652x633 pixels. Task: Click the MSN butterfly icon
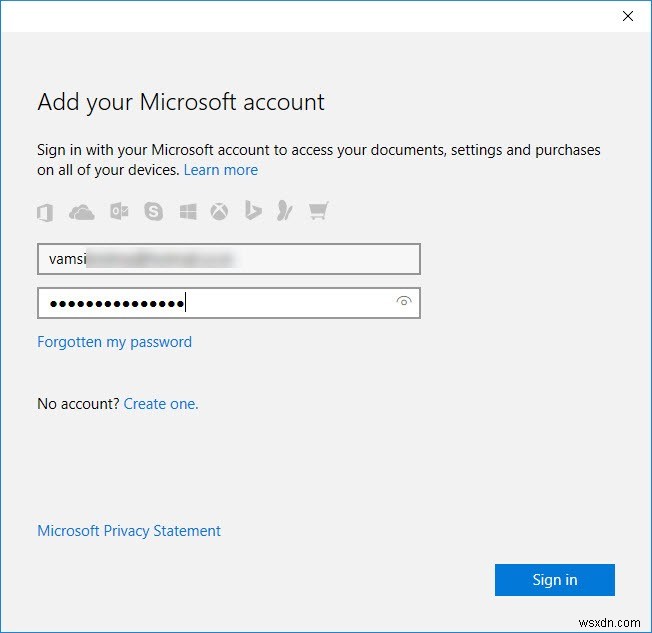[x=285, y=210]
